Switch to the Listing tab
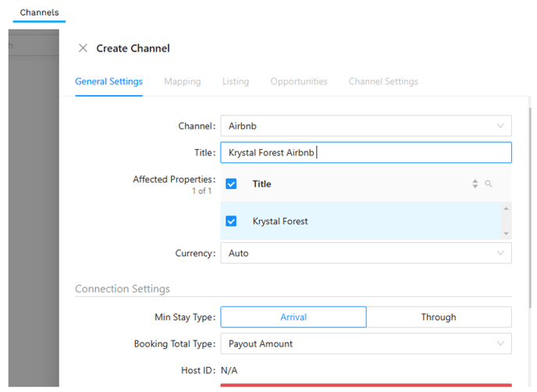The height and width of the screenshot is (392, 537). 236,81
